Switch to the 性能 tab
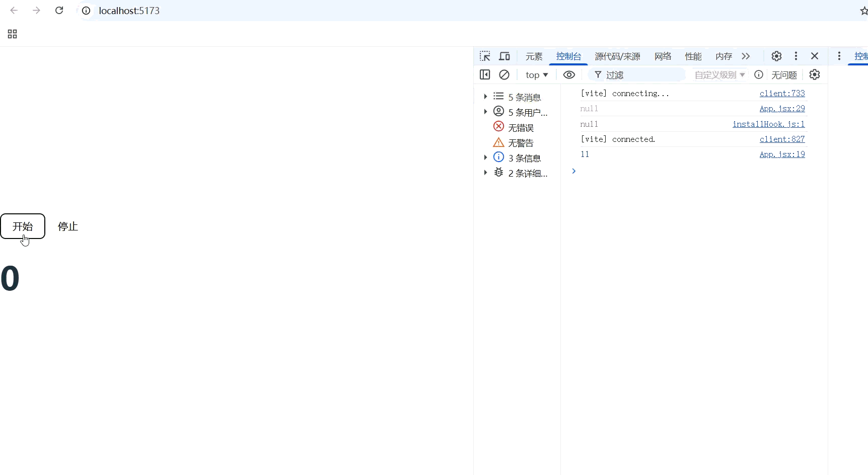 693,56
